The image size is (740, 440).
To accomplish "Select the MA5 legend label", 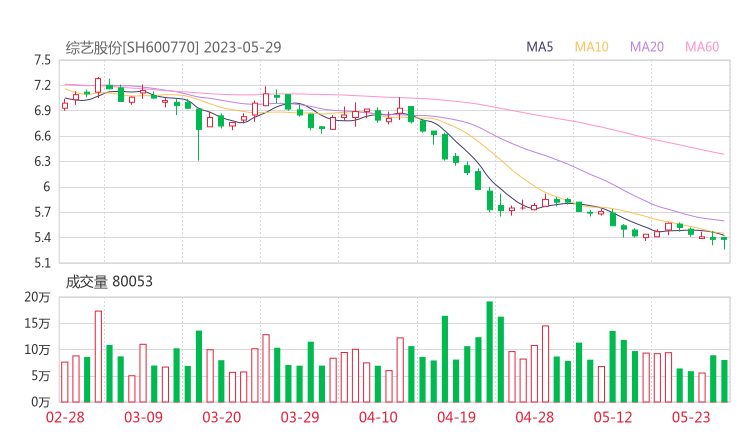I will click(539, 47).
